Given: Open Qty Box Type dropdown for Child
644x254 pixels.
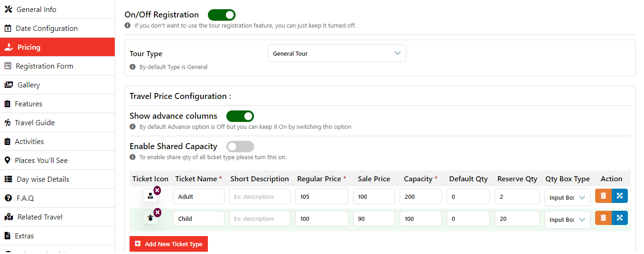Looking at the screenshot, I should pos(567,219).
